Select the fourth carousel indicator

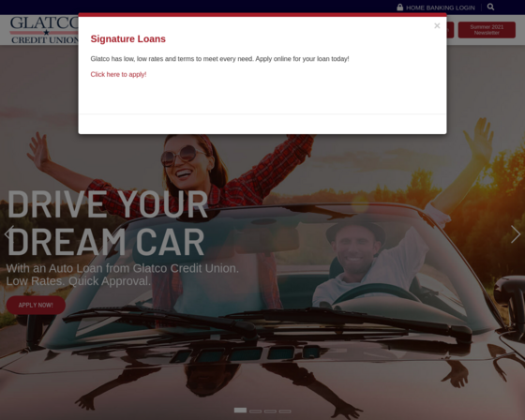[285, 411]
